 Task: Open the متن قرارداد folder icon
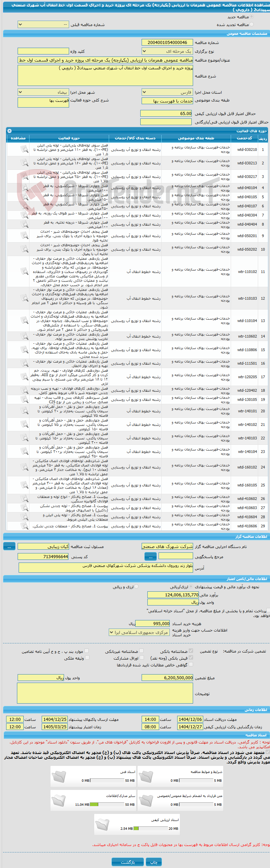click(x=146, y=801)
